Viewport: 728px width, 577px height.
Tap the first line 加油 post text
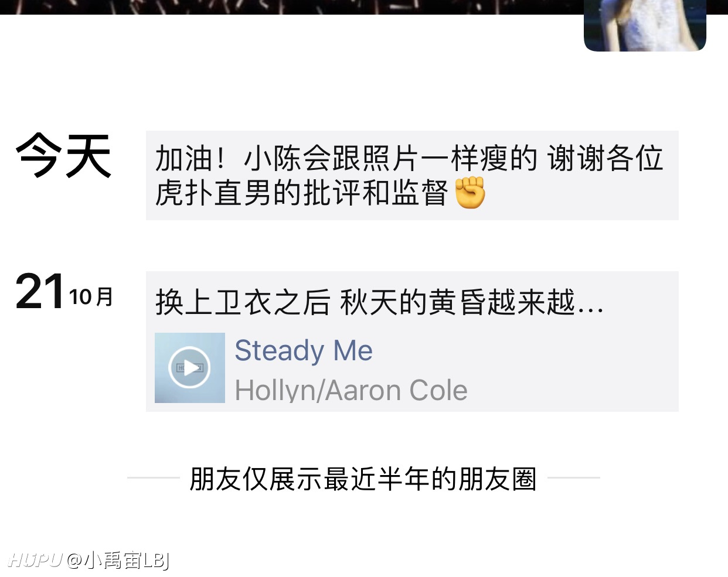click(x=409, y=158)
